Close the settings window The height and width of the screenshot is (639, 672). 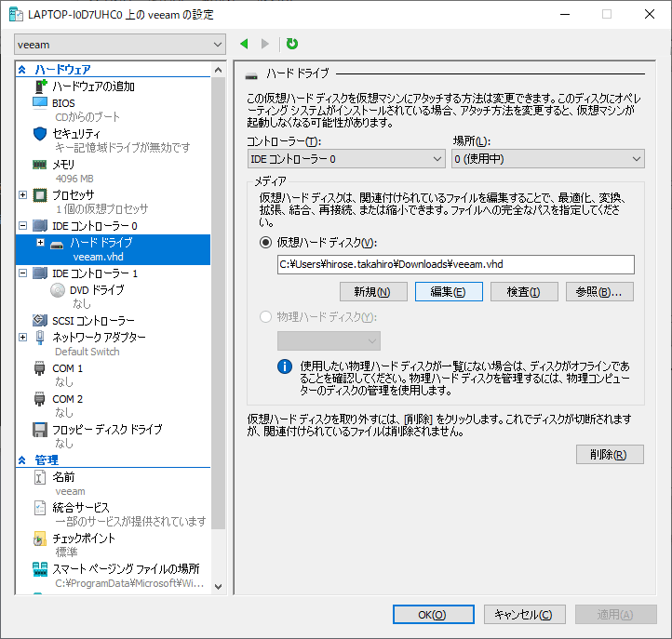[650, 14]
